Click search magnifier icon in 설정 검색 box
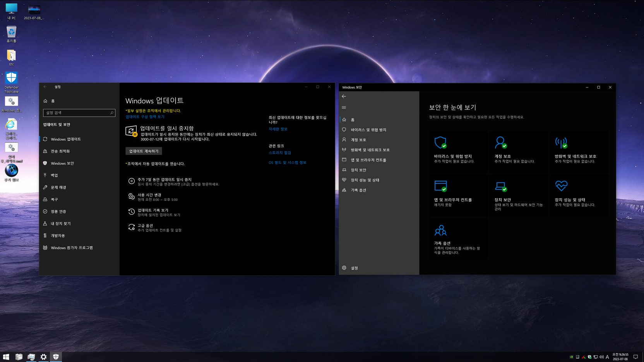Viewport: 644px width, 362px height. (112, 113)
